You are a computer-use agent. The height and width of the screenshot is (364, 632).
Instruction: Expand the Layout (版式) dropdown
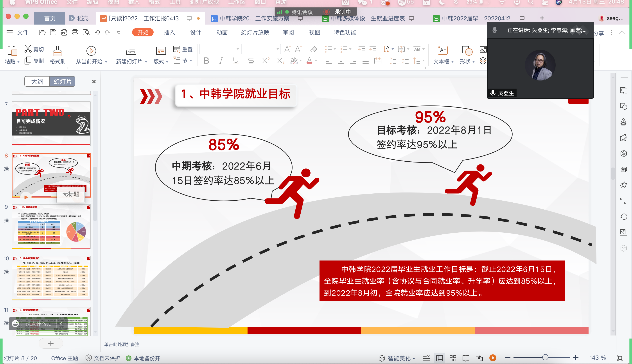click(x=167, y=61)
